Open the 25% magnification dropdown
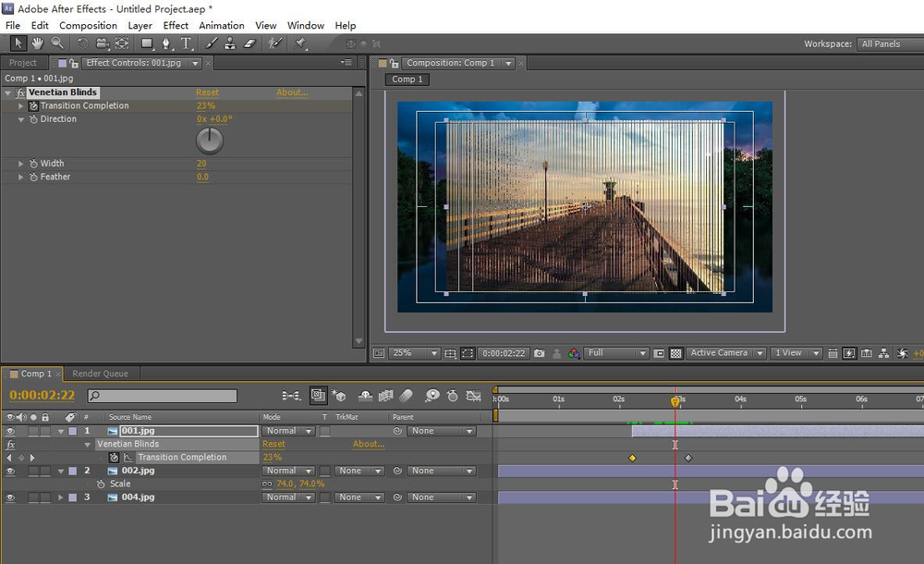Screen dimensions: 924x564 (x=415, y=353)
